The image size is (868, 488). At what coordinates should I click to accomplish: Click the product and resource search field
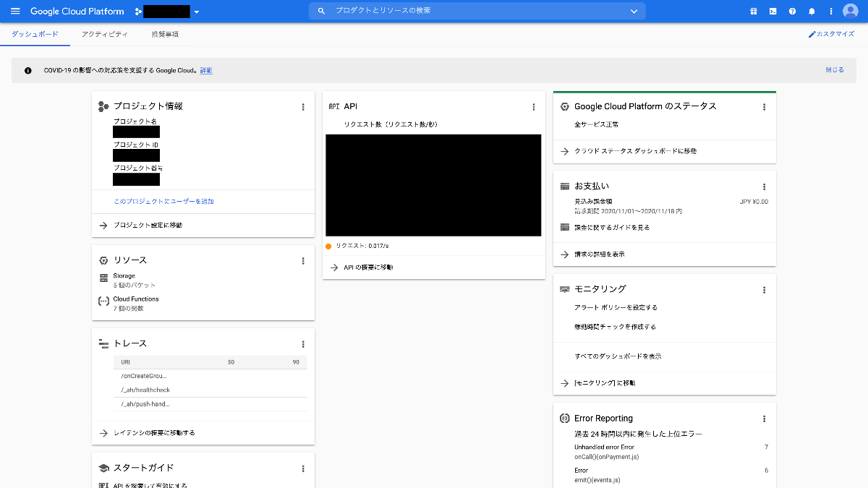pyautogui.click(x=477, y=12)
